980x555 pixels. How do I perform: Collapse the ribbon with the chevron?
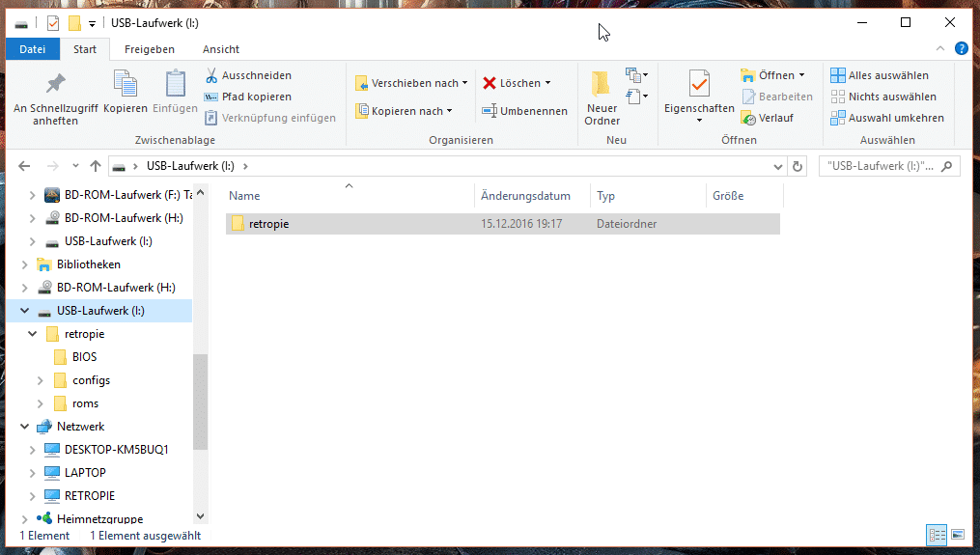tap(940, 49)
